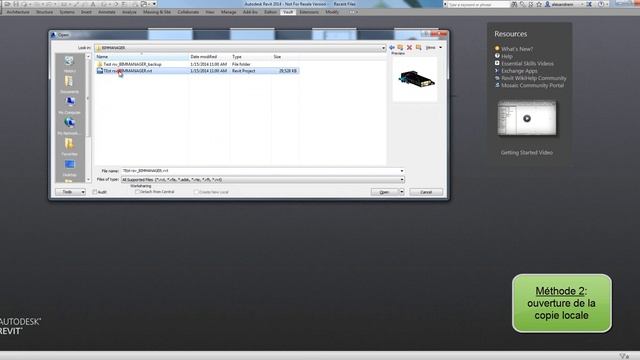Open Essential Skills Videos link
640x360 pixels.
(x=528, y=64)
